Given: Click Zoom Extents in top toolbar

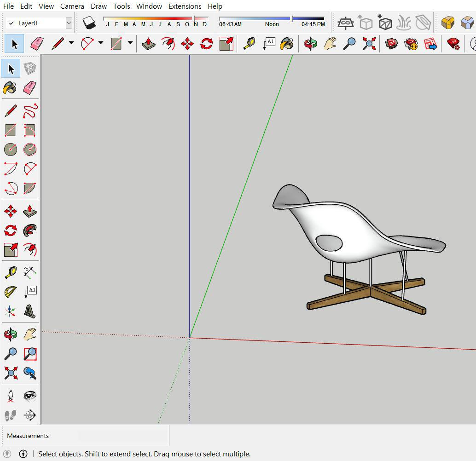Looking at the screenshot, I should [x=369, y=44].
